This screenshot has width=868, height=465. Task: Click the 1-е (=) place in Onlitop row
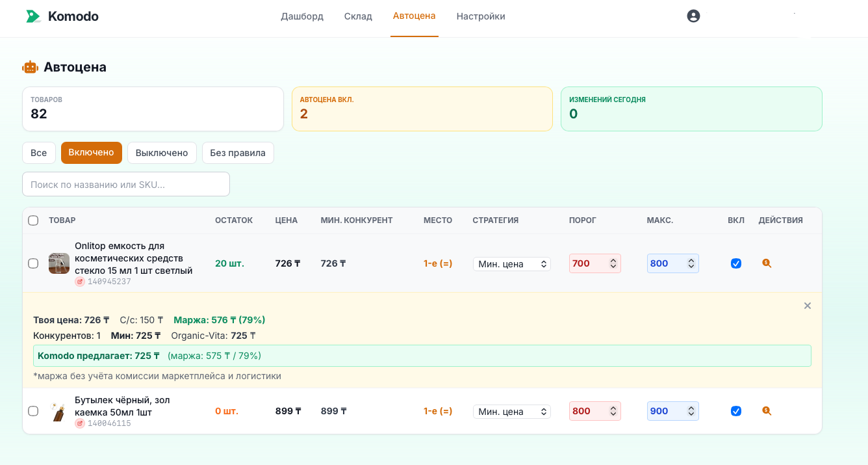[438, 263]
